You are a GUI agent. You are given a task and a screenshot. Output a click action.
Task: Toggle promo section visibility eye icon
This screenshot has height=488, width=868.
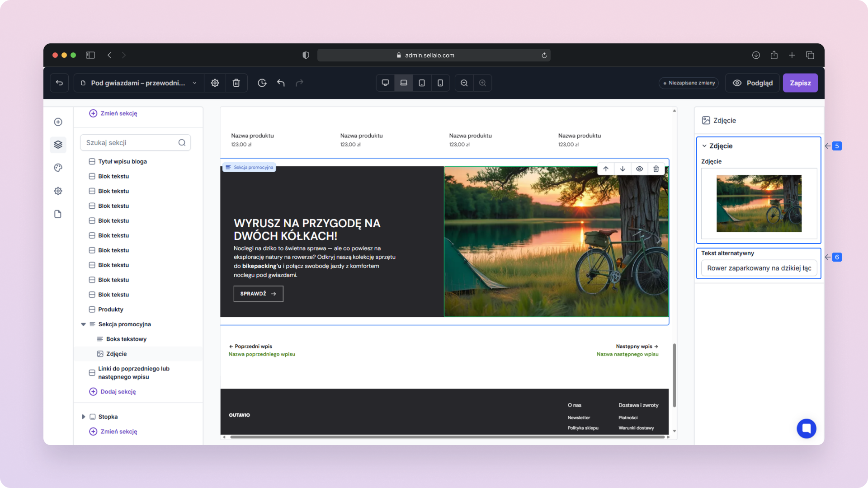(639, 169)
